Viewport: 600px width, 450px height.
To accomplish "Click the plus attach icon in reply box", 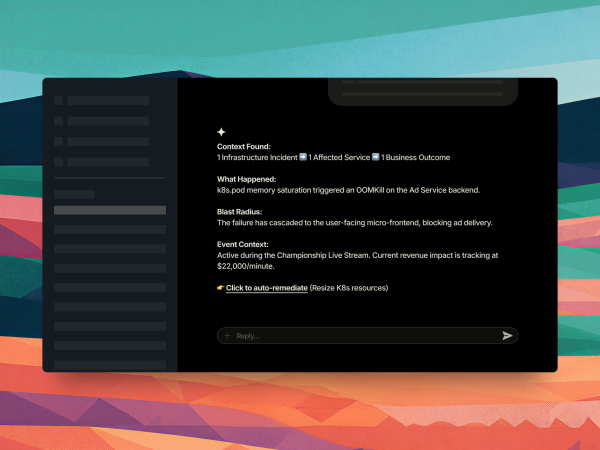I will (x=227, y=336).
